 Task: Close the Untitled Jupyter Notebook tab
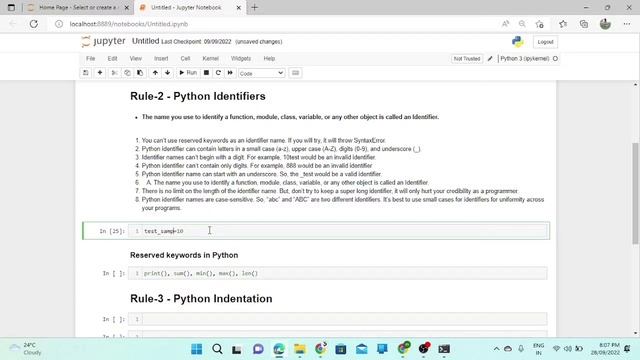(x=239, y=7)
